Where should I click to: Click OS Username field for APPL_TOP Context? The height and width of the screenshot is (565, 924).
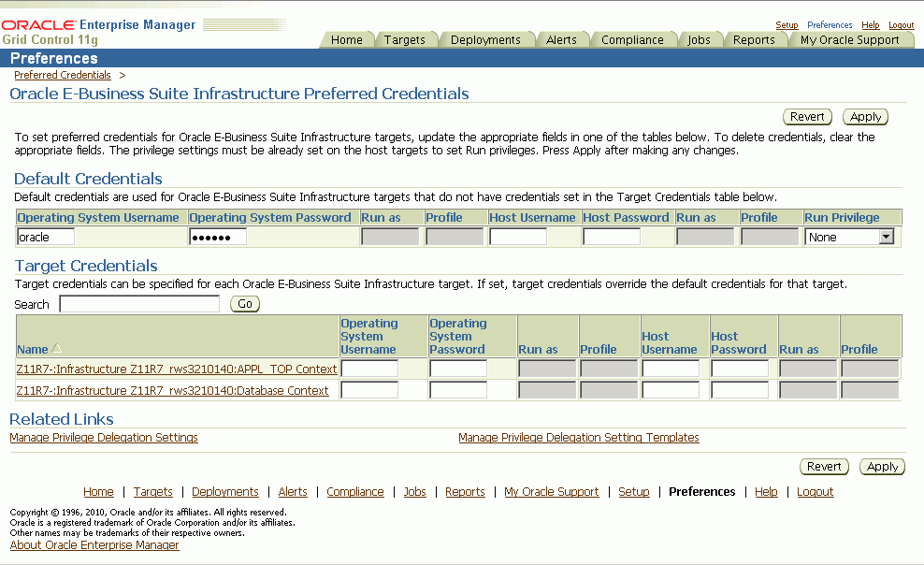369,369
